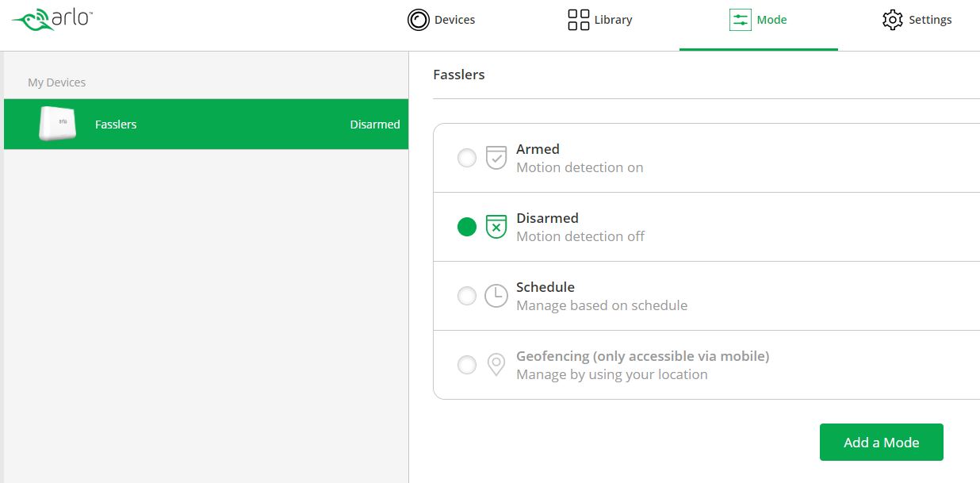Choose the Schedule radio button
Screen dimensions: 980x483
coord(467,296)
